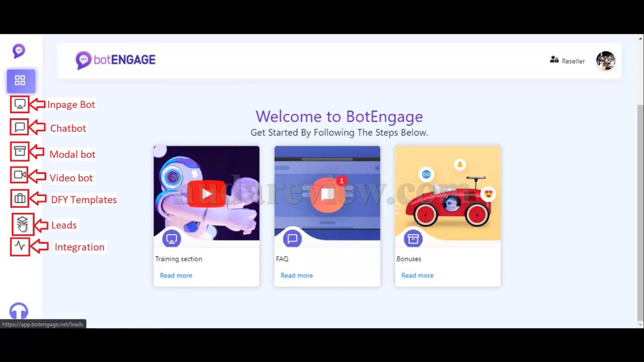This screenshot has height=362, width=644.
Task: Open the Leads layers icon
Action: [x=22, y=223]
